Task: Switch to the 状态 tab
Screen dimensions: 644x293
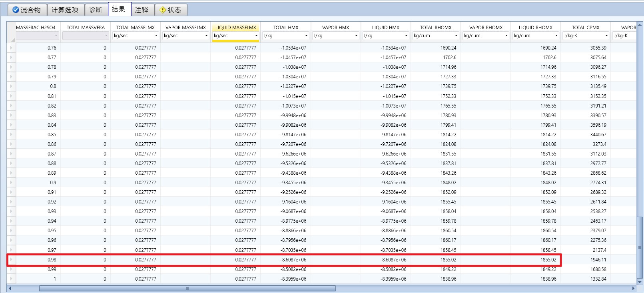Action: coord(171,10)
